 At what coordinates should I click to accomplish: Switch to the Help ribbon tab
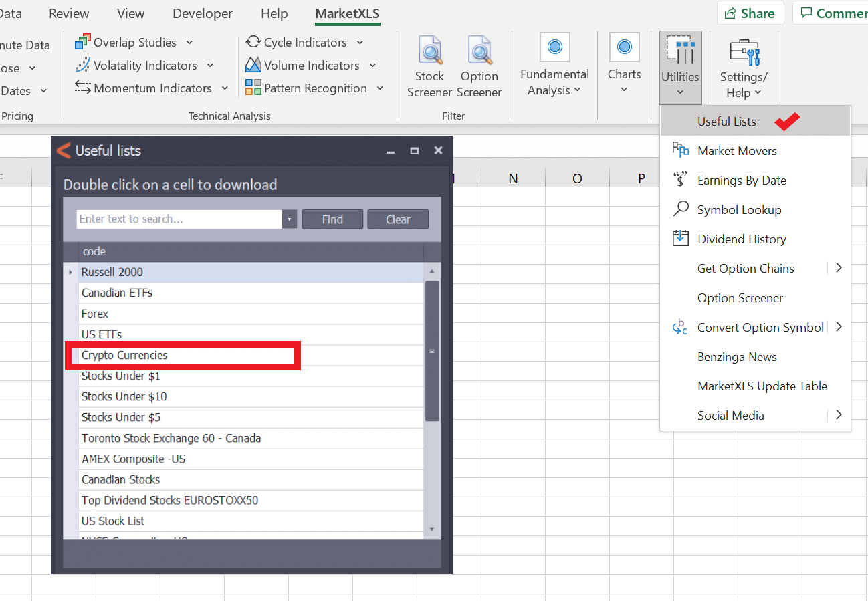coord(274,13)
